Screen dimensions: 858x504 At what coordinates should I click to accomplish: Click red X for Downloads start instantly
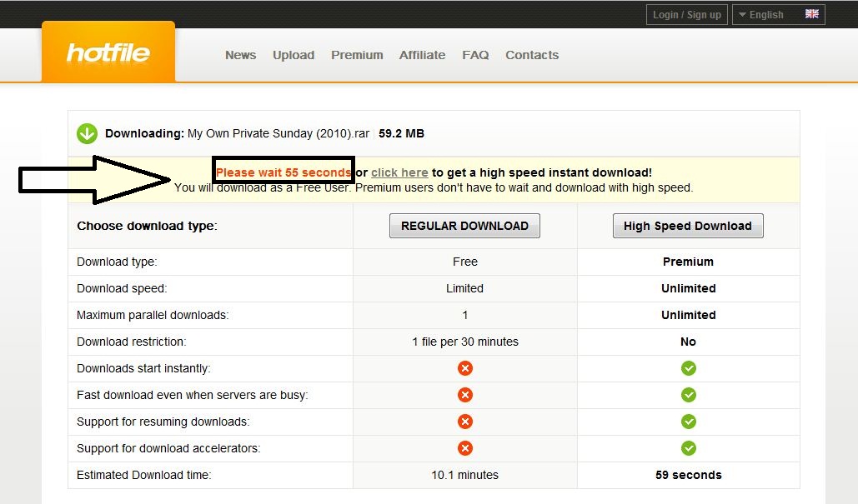tap(465, 368)
